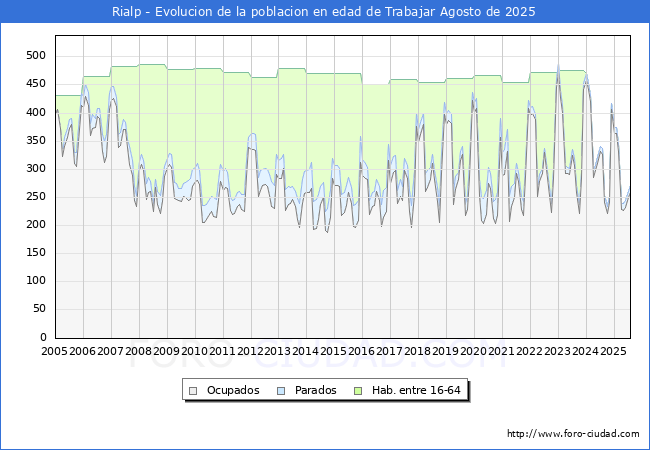Open the foro-ciudad.com URL text
The image size is (650, 450).
(573, 434)
